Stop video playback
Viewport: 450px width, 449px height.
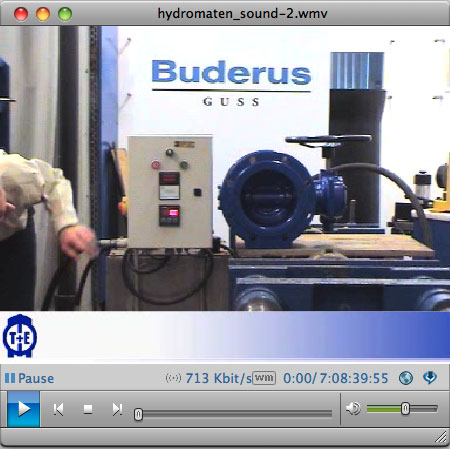tap(88, 409)
